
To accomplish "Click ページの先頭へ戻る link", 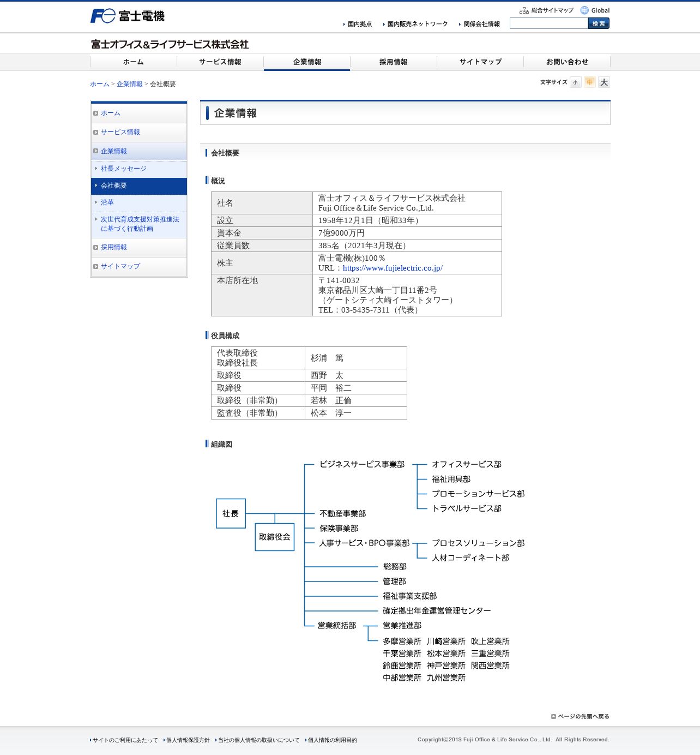I will [580, 717].
